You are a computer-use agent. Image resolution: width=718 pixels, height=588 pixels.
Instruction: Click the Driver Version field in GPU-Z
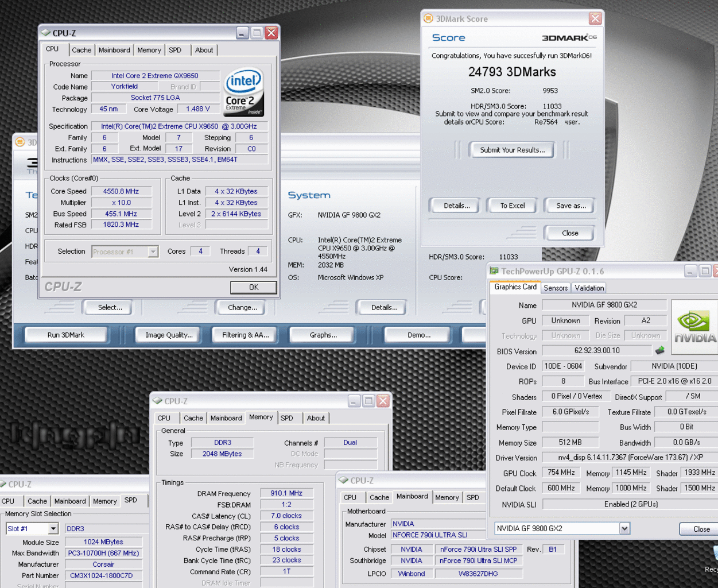coord(630,458)
